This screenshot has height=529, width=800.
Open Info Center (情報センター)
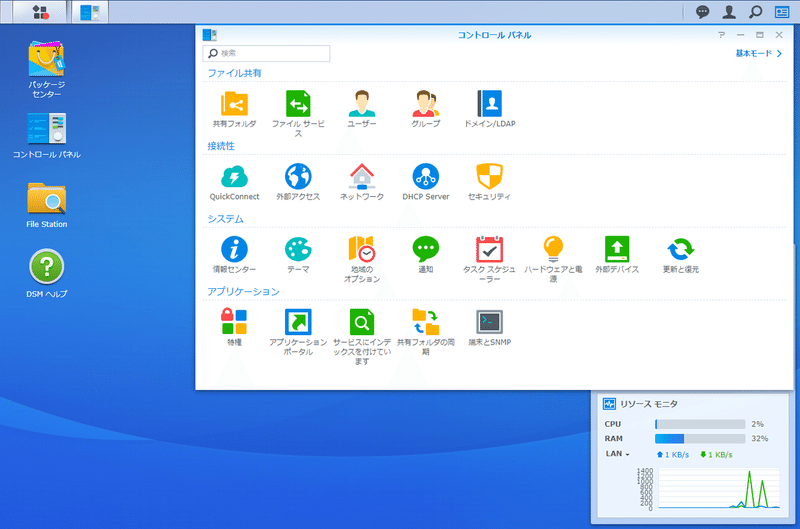[234, 249]
